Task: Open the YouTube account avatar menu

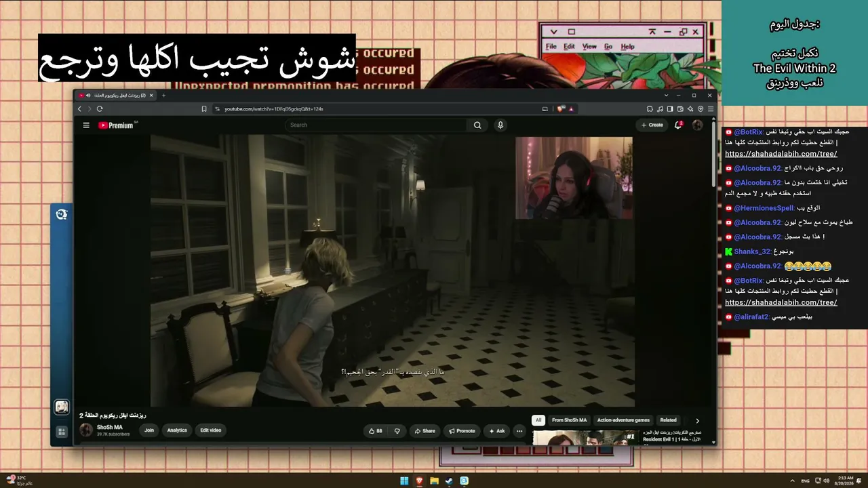Action: click(697, 125)
